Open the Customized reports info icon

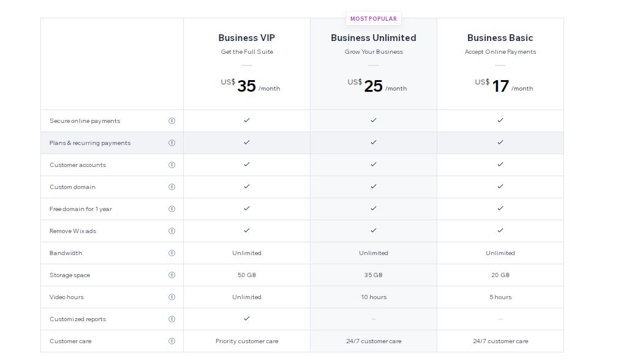(172, 319)
